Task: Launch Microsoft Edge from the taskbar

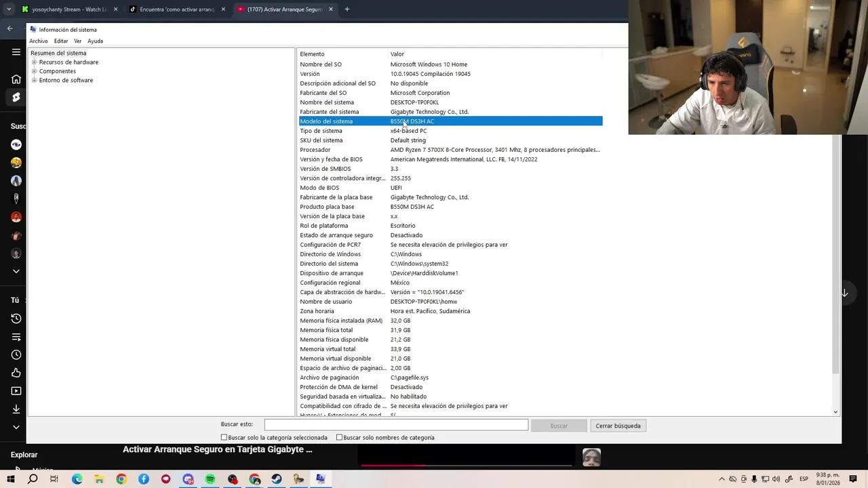Action: [x=77, y=479]
